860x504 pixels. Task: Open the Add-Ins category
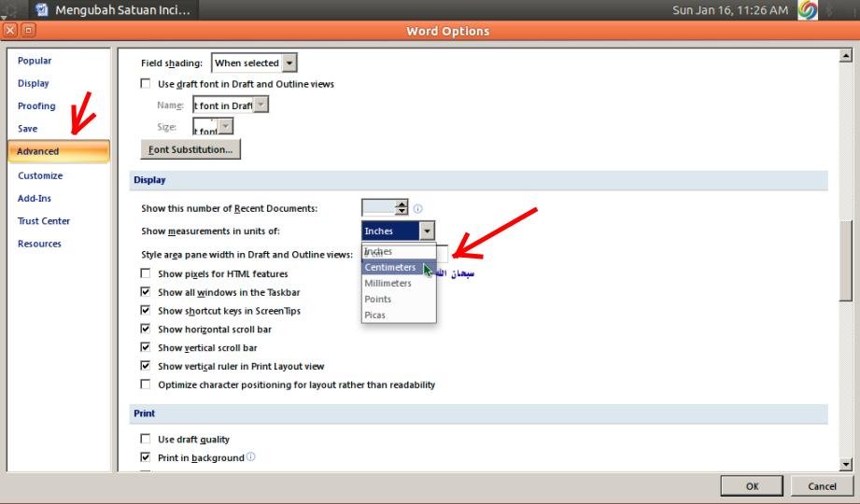(35, 198)
